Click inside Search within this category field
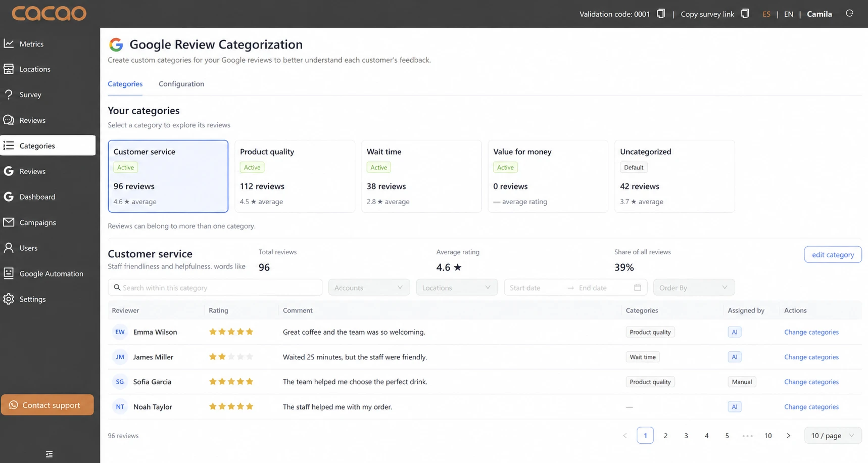 215,287
